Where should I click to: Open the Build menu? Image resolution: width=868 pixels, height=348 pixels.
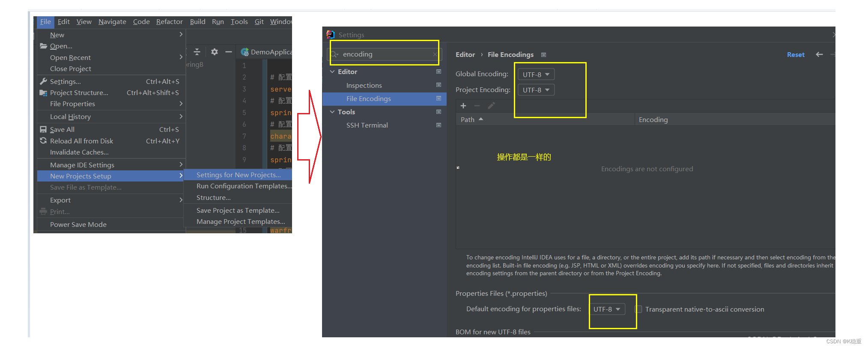point(197,22)
